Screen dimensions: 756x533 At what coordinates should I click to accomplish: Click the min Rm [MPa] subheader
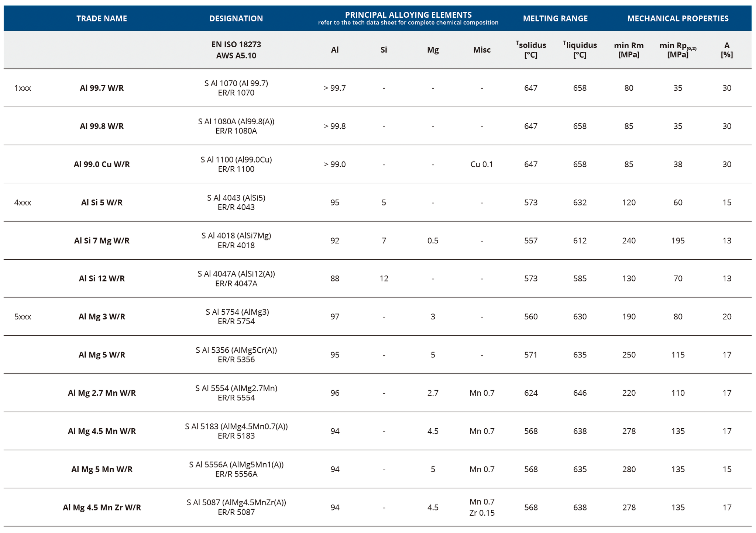pyautogui.click(x=629, y=50)
